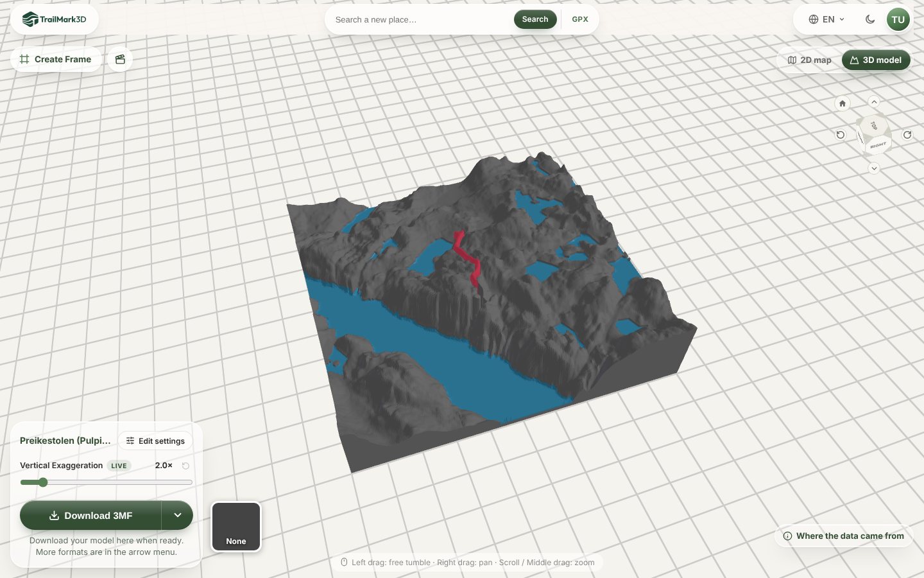Reset the 3D view with the home icon

coord(843,103)
